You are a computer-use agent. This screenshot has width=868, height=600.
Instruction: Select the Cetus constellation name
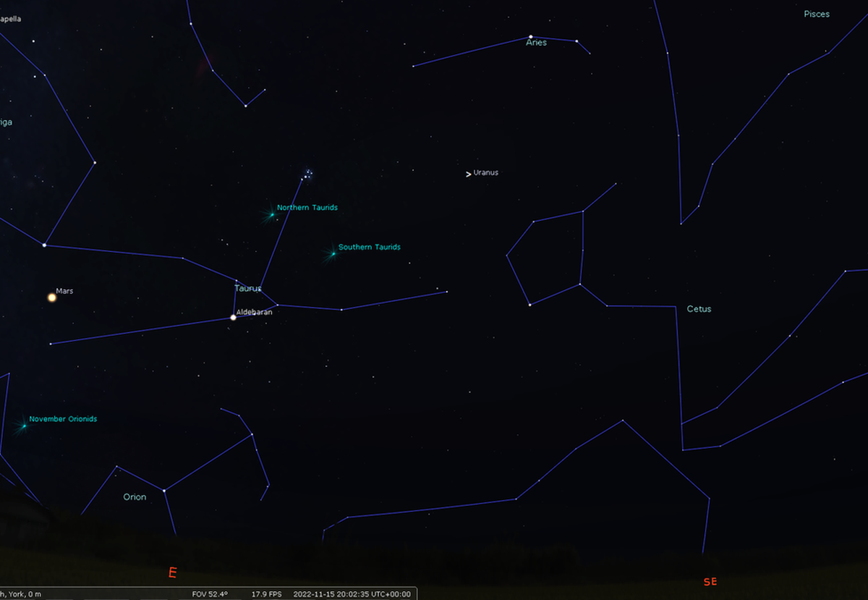(x=699, y=309)
